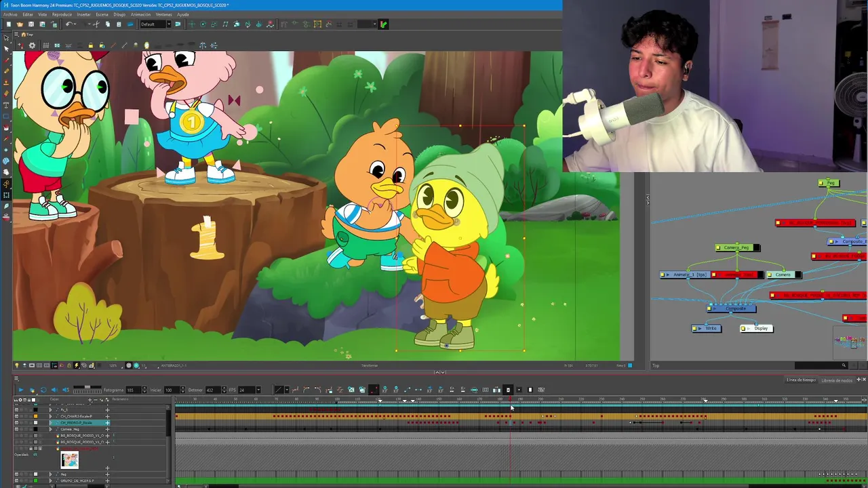This screenshot has width=868, height=488.
Task: Click the Cut scissors icon
Action: pos(96,24)
